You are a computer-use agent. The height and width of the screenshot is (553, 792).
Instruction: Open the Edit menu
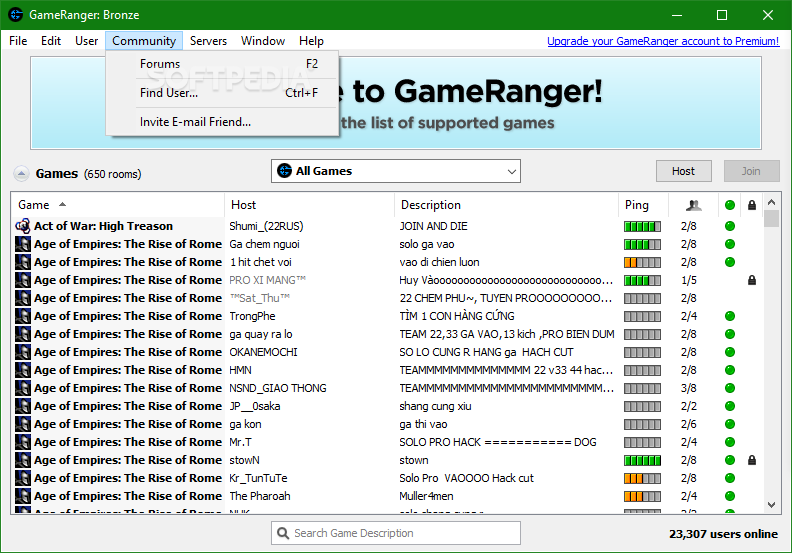(51, 41)
